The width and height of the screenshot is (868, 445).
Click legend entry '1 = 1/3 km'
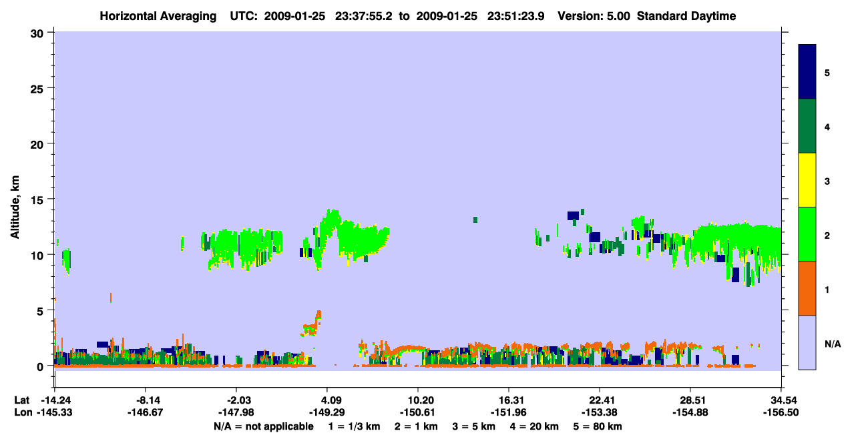[354, 426]
